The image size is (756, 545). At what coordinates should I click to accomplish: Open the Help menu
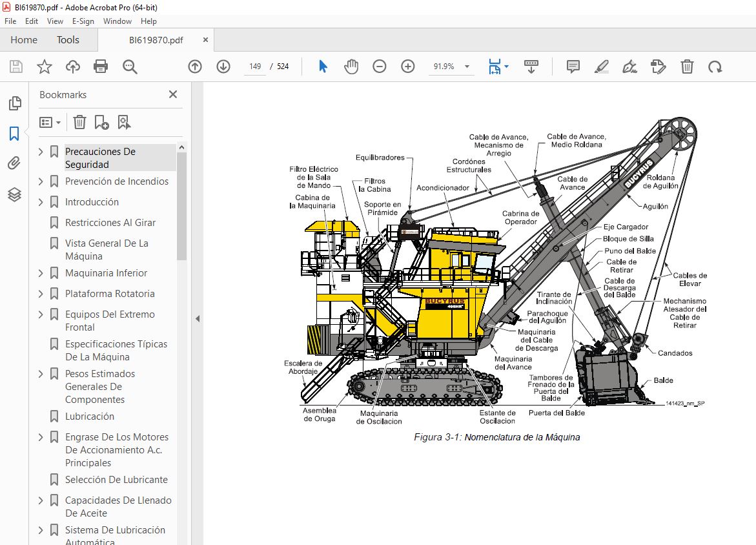pyautogui.click(x=148, y=21)
